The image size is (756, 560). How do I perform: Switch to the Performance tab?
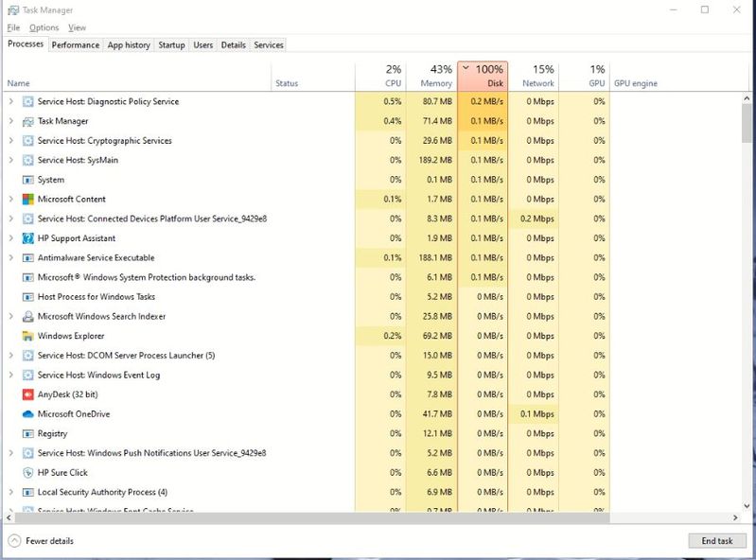tap(75, 44)
